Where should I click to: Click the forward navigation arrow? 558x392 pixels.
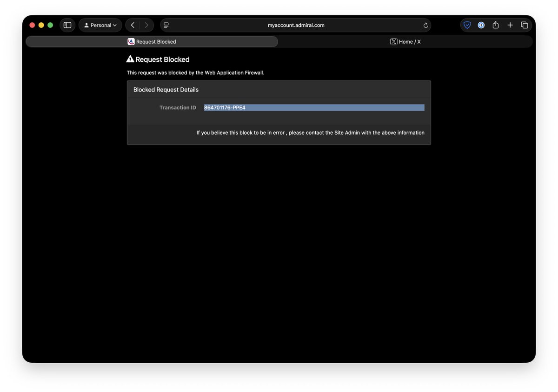(x=146, y=25)
